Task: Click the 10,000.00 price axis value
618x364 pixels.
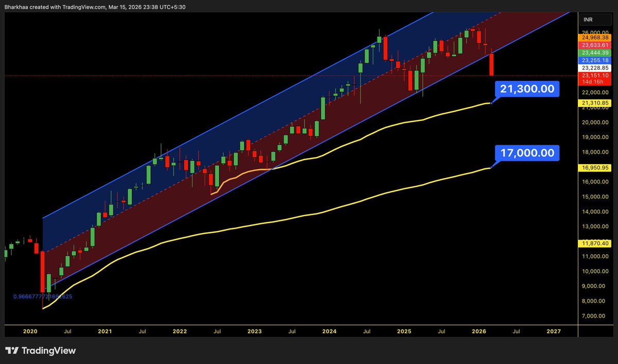Action: [x=595, y=271]
